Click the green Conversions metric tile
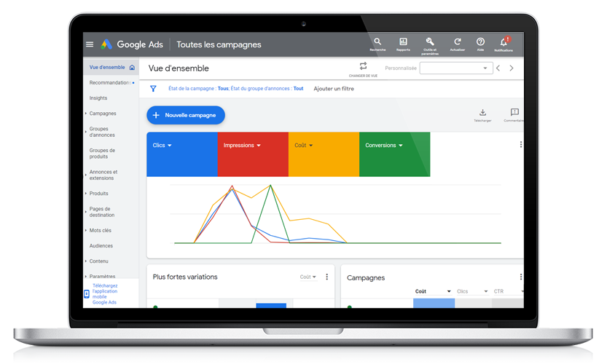The height and width of the screenshot is (364, 607). (394, 154)
